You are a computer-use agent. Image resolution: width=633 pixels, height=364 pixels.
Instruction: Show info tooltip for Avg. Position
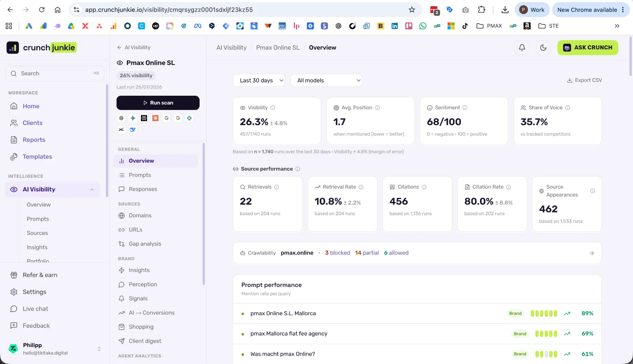click(x=377, y=108)
